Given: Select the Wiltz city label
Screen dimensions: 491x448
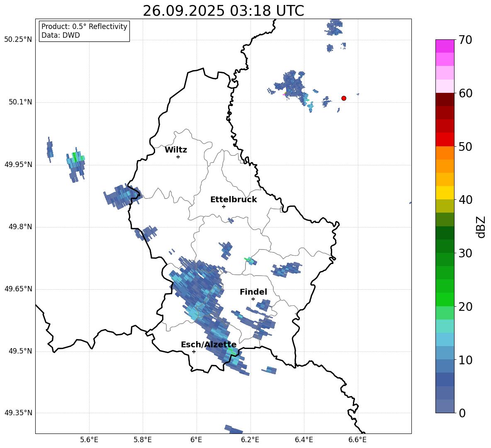Looking at the screenshot, I should [176, 150].
